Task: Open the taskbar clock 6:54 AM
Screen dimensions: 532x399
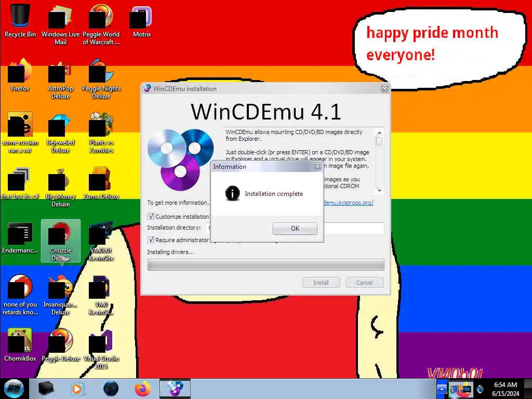Action: coord(506,389)
